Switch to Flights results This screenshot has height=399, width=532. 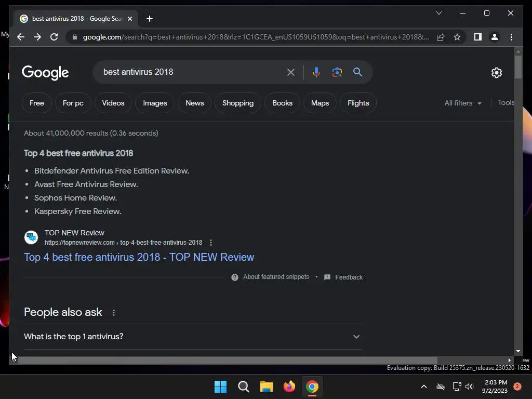[358, 103]
